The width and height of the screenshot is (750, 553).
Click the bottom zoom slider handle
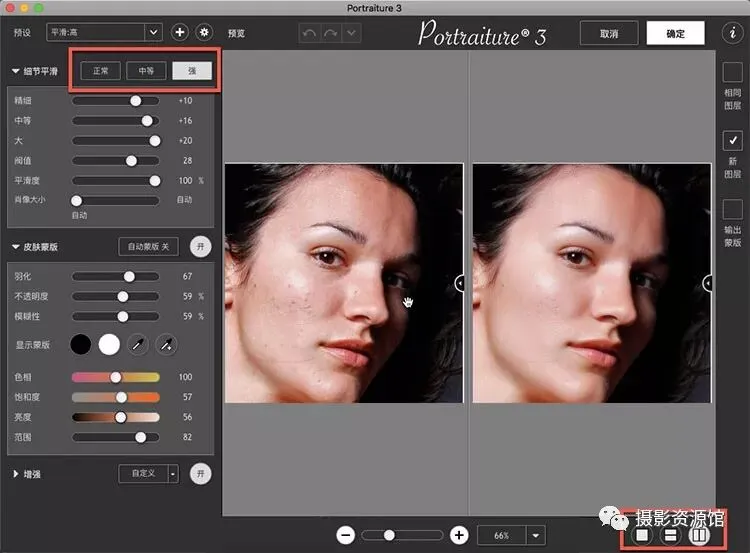389,535
